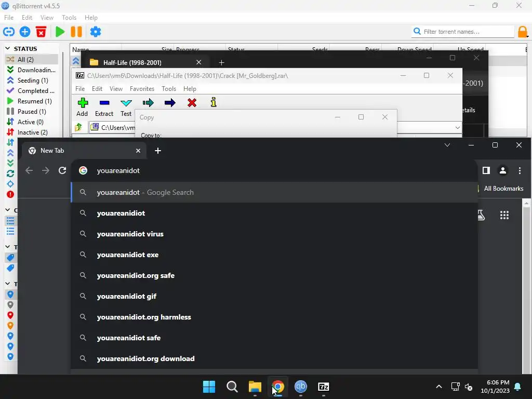
Task: Switch to qBittorrent from the taskbar
Action: [x=301, y=387]
